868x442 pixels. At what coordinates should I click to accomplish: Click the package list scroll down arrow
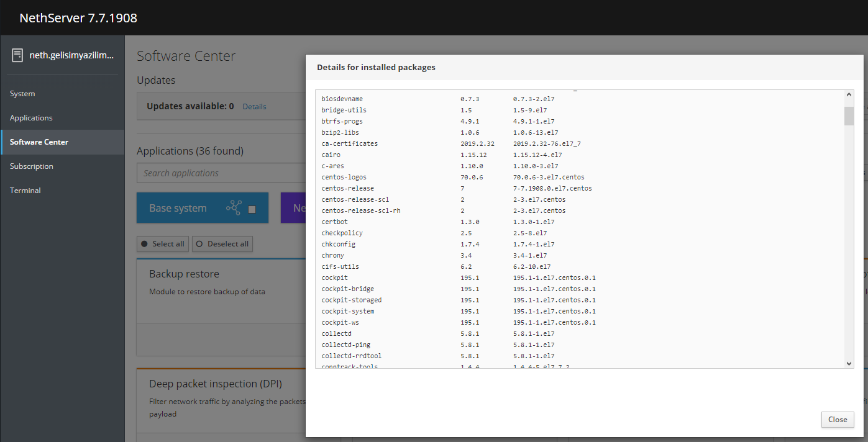[849, 364]
